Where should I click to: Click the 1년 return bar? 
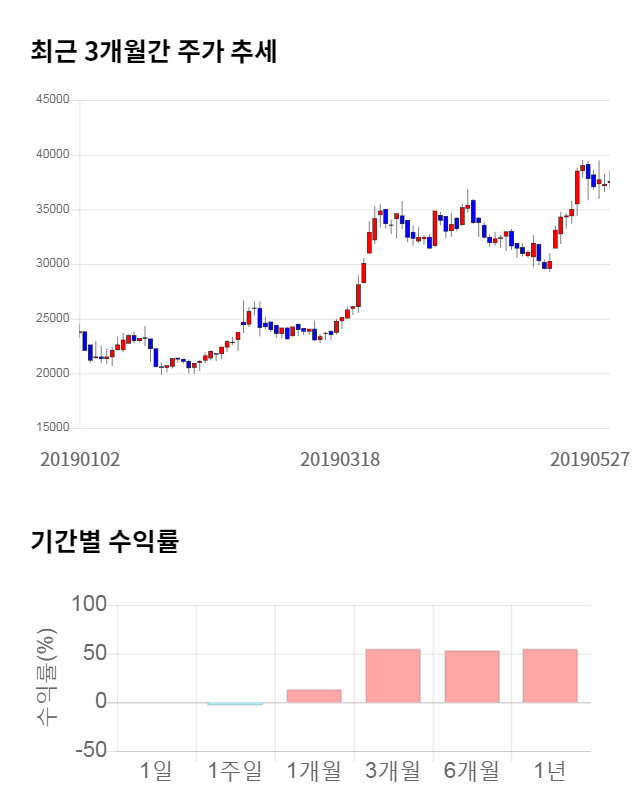(550, 676)
